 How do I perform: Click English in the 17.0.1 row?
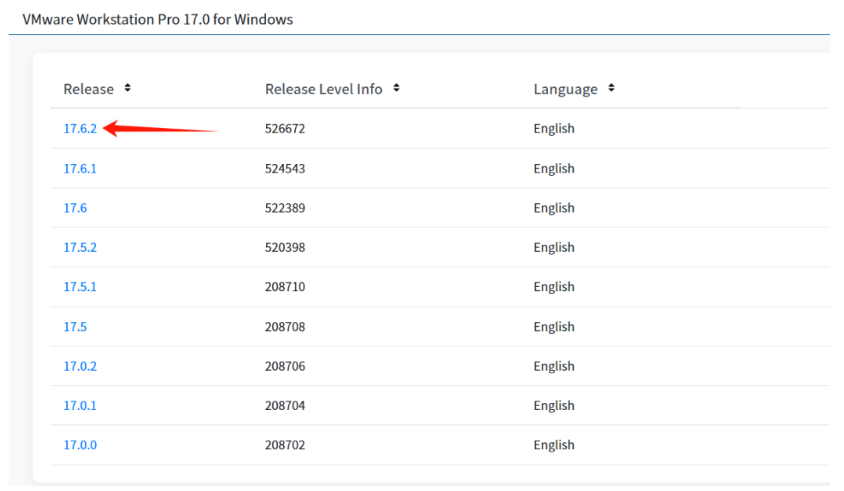click(x=554, y=405)
